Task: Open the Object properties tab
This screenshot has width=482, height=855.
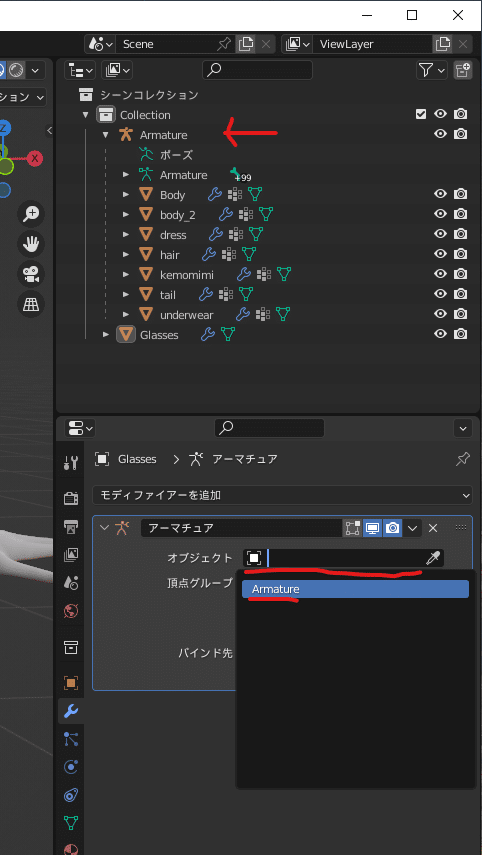Action: pos(71,683)
